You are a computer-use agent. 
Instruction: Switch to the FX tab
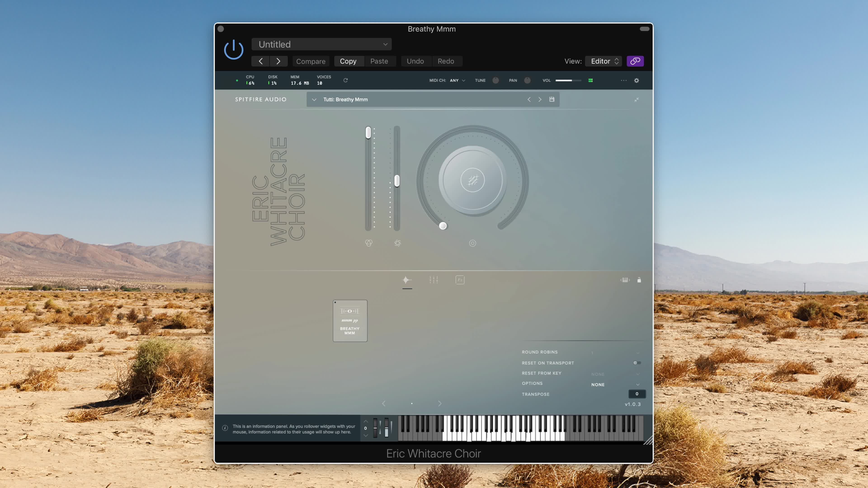460,280
